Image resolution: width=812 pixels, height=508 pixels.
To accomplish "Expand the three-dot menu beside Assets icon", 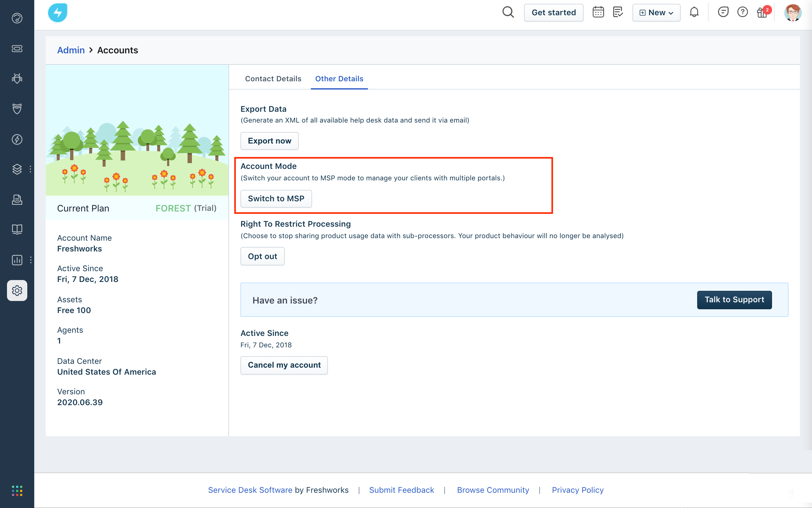I will (30, 169).
